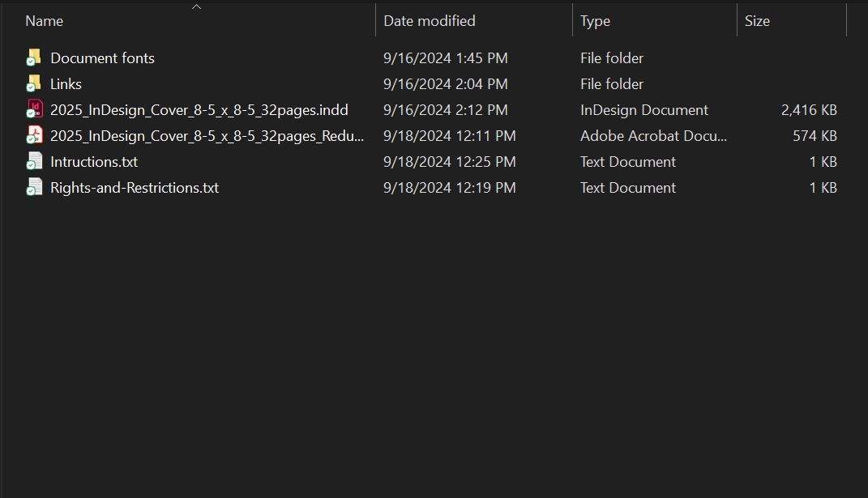Sort files by the Name column header
868x498 pixels.
tap(45, 21)
